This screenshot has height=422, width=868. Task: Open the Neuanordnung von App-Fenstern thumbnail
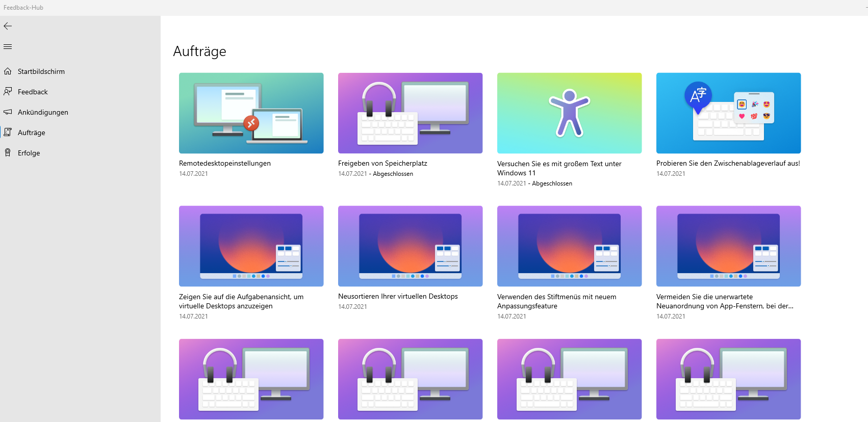[728, 246]
